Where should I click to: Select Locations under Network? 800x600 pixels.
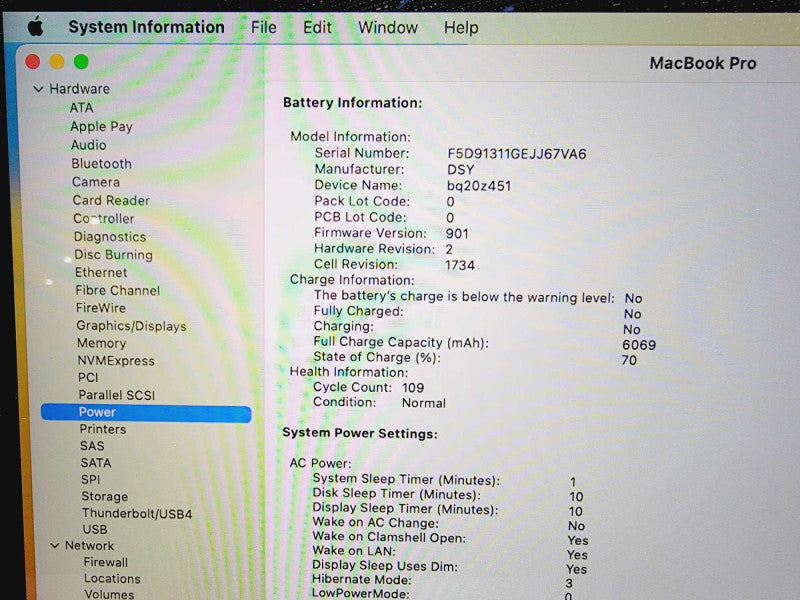pos(112,579)
